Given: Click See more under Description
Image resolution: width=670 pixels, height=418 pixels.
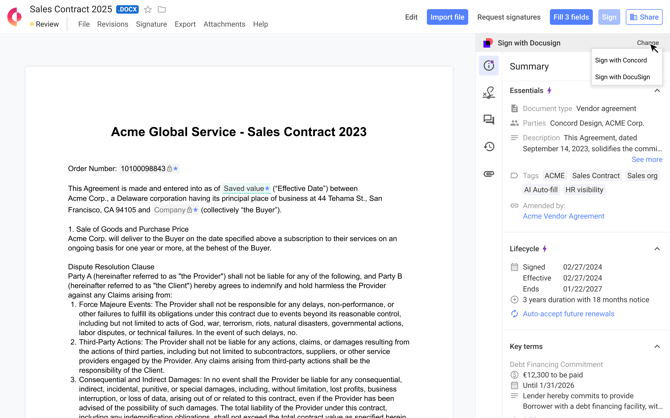Looking at the screenshot, I should point(646,159).
